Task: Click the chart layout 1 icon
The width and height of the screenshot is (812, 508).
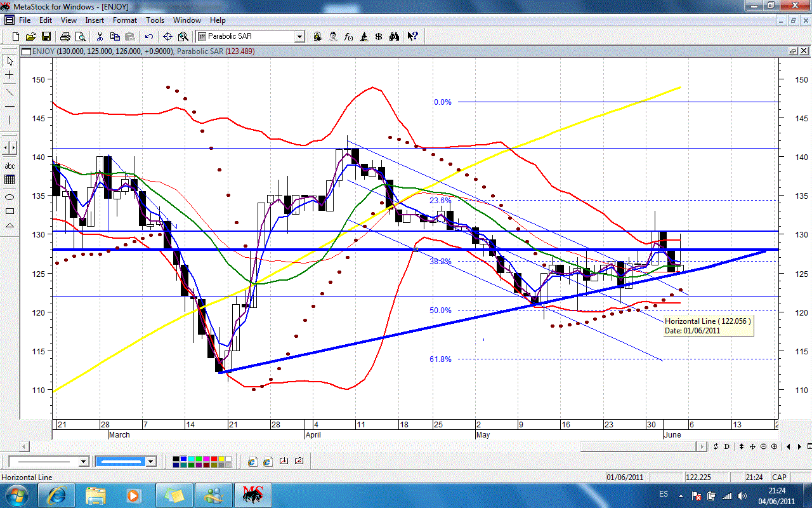Action: click(284, 461)
